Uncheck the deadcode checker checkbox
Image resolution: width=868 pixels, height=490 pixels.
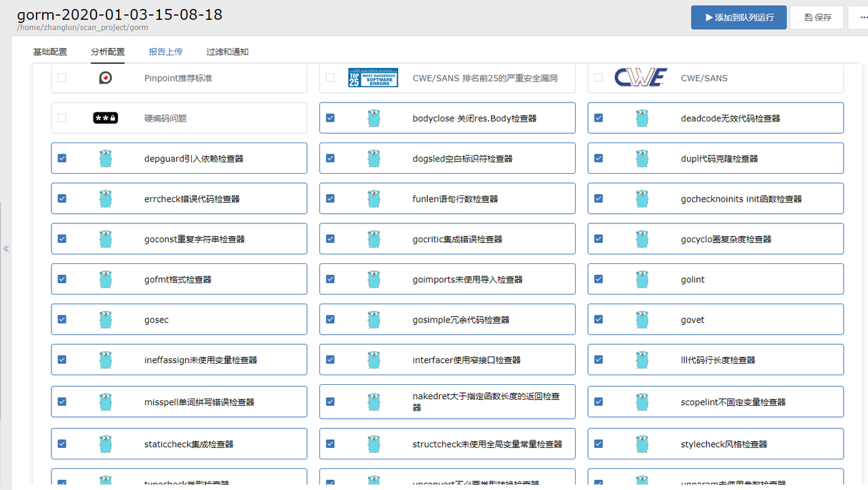[x=598, y=117]
